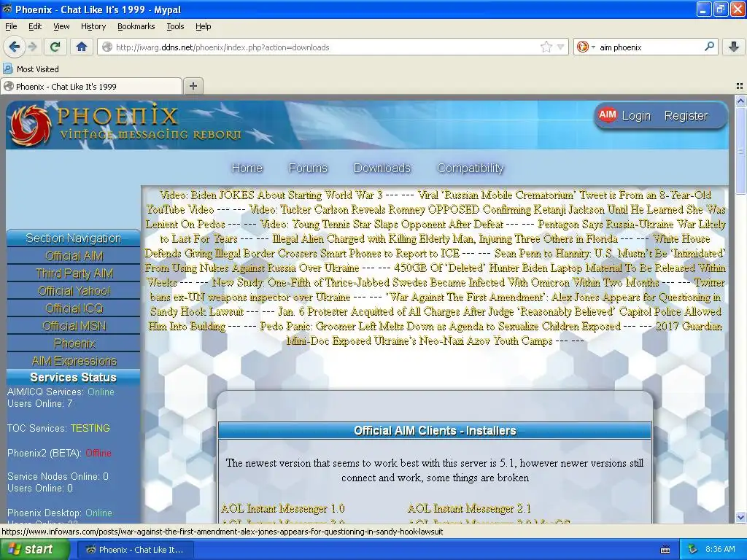Go back using the browser Back arrow
Viewport: 747px width, 560px height.
click(15, 47)
